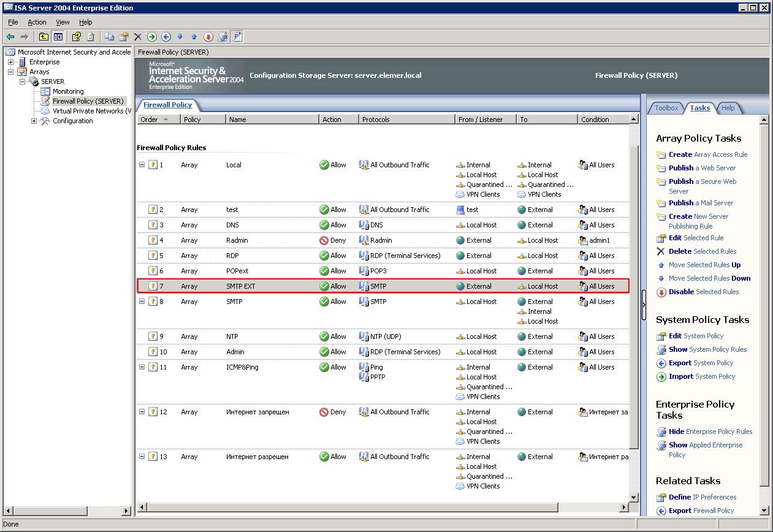Click the Export Firewall Policy link

pyautogui.click(x=701, y=511)
